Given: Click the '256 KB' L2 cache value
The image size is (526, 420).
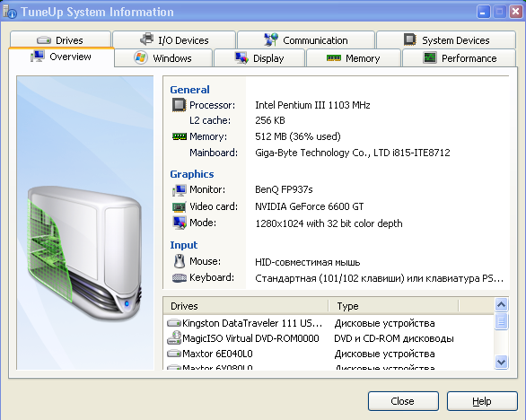Looking at the screenshot, I should point(269,120).
